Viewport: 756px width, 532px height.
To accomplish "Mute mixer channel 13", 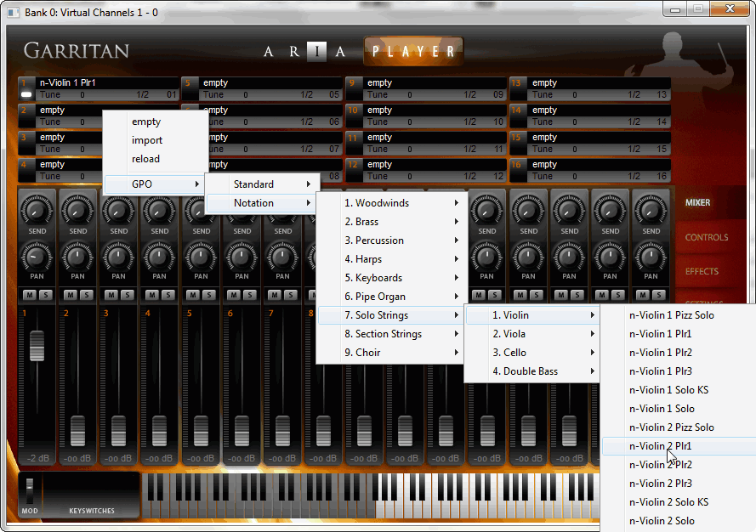I will [x=522, y=295].
